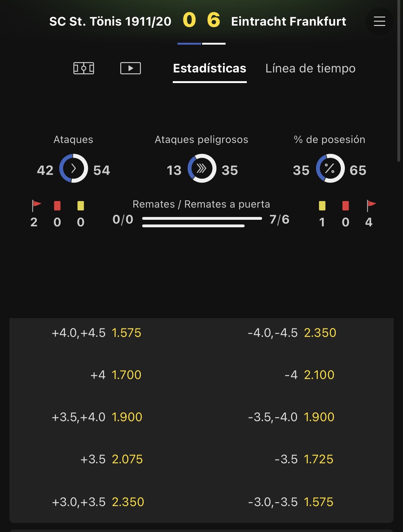Click the home team corner flag icon
This screenshot has height=532, width=403.
(x=36, y=206)
